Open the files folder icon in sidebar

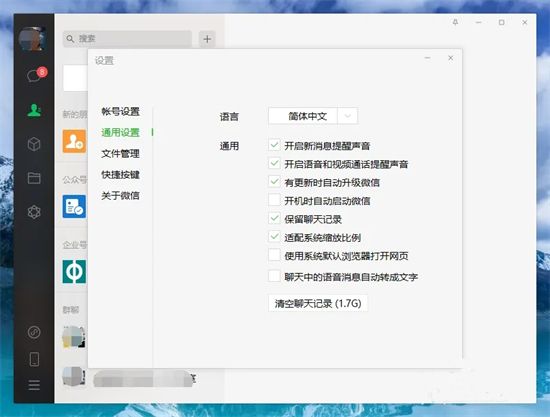pyautogui.click(x=34, y=178)
